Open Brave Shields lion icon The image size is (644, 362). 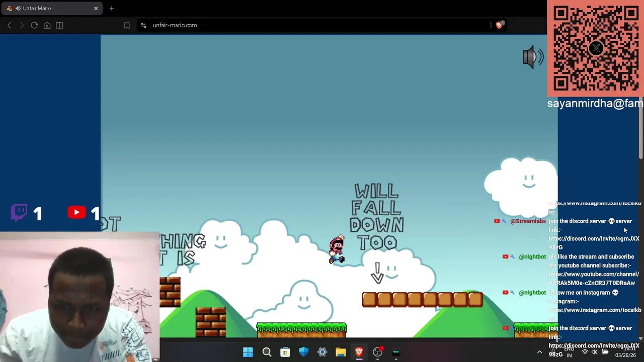[x=499, y=25]
